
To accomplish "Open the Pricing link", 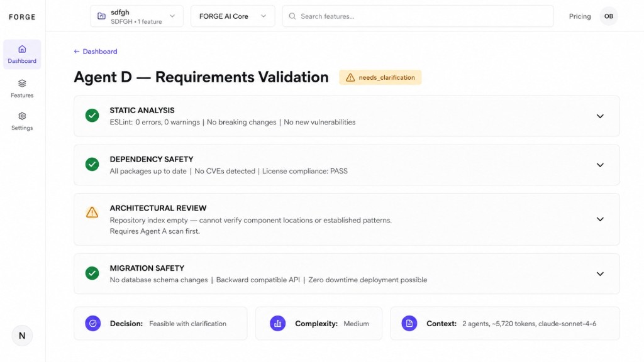I will coord(579,16).
